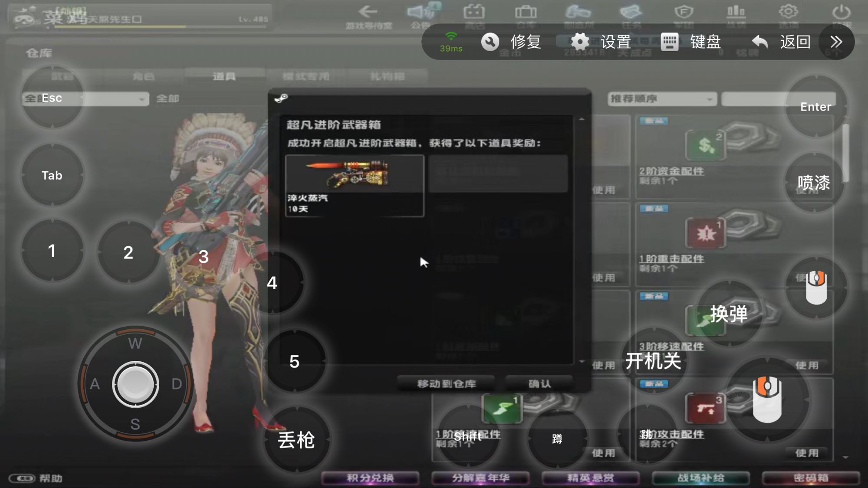Tap the lower large mouse icon
This screenshot has width=868, height=488.
coord(767,400)
